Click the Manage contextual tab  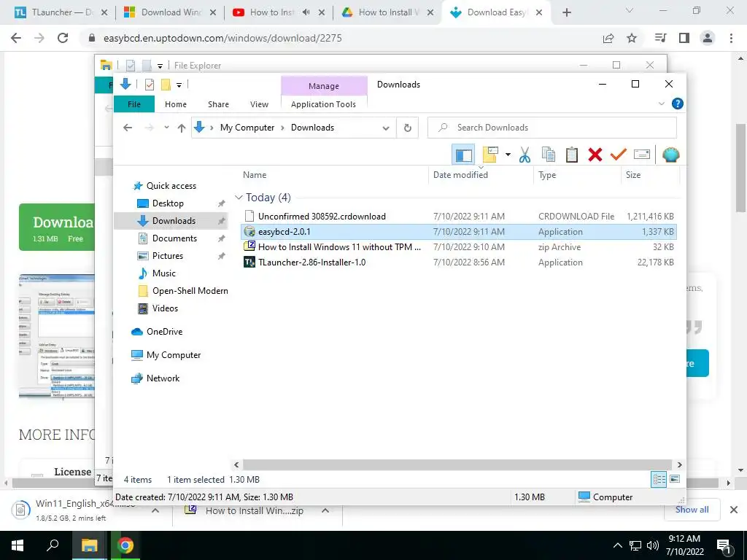tap(324, 86)
